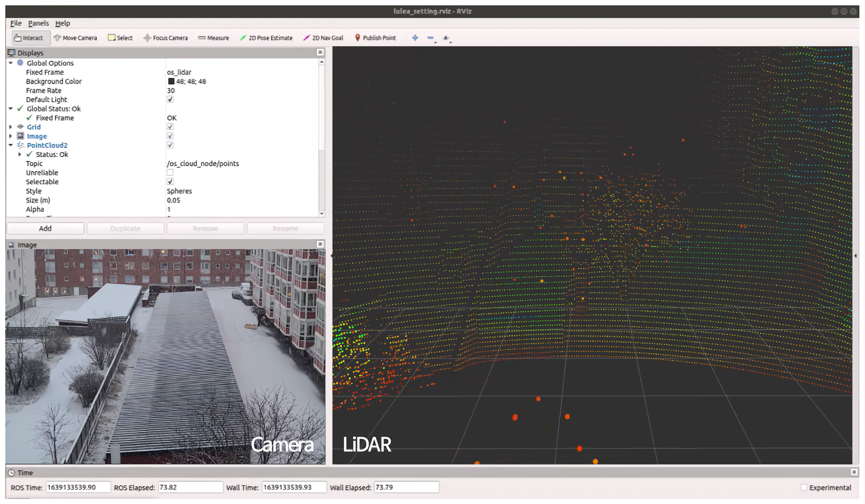Collapse the PointCloud2 properties
865x504 pixels.
tap(11, 145)
